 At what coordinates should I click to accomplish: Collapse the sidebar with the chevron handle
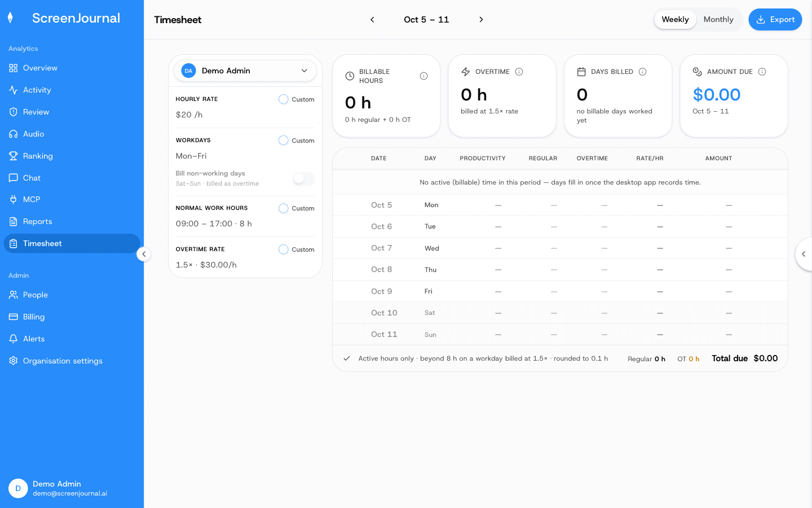pyautogui.click(x=144, y=254)
